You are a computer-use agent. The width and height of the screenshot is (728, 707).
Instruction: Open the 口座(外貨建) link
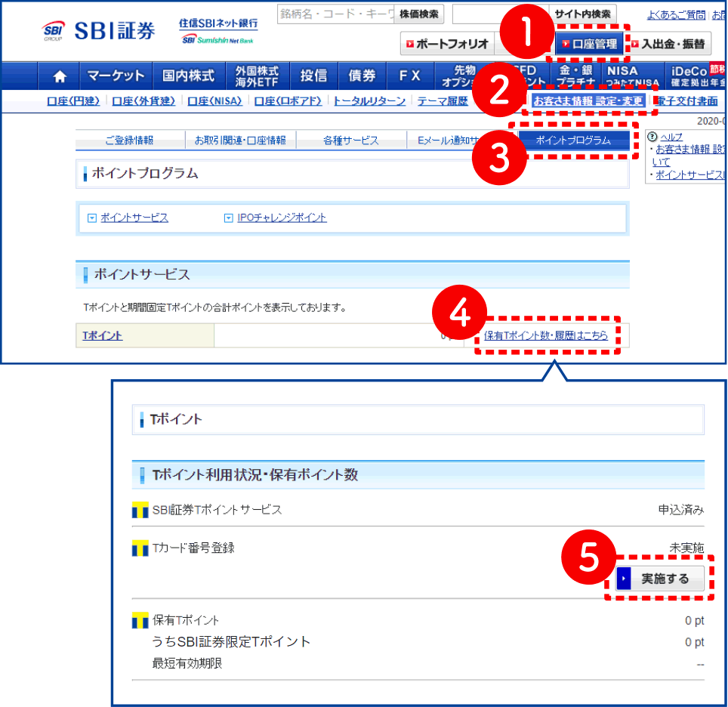[143, 100]
